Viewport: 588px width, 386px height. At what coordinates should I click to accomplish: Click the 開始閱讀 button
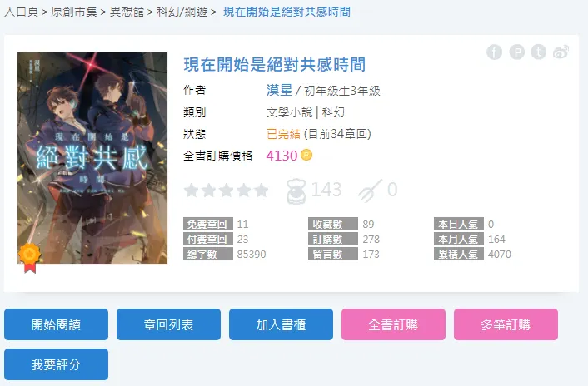[57, 324]
